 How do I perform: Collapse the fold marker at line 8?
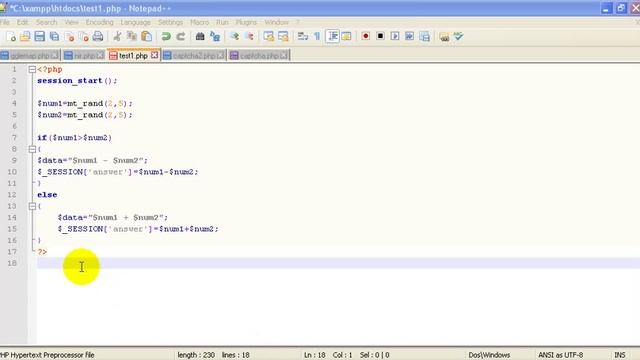[x=32, y=149]
